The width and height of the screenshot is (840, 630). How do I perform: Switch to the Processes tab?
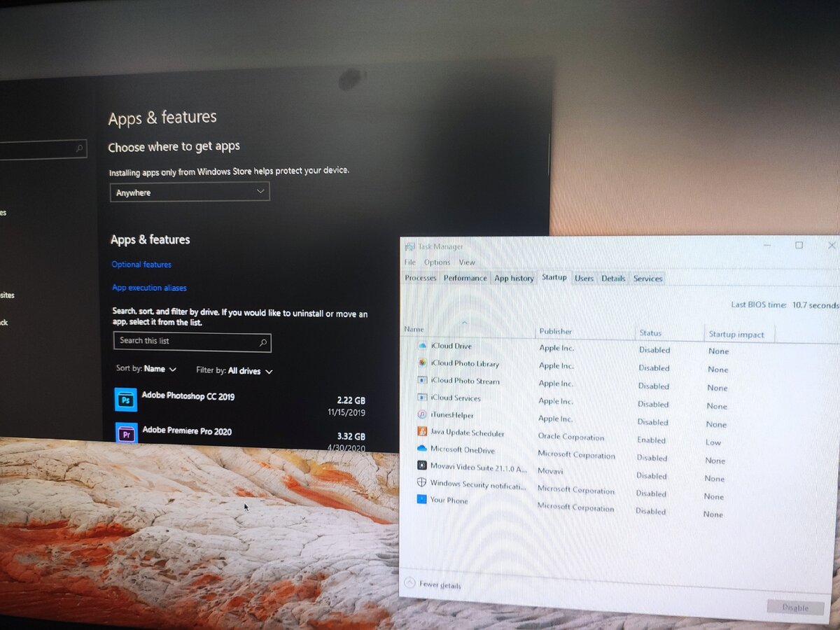(421, 278)
